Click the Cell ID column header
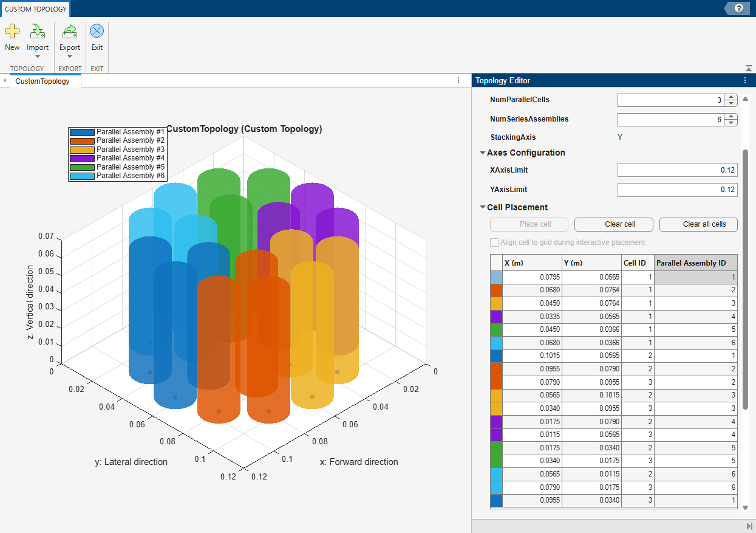The height and width of the screenshot is (533, 756). click(638, 263)
